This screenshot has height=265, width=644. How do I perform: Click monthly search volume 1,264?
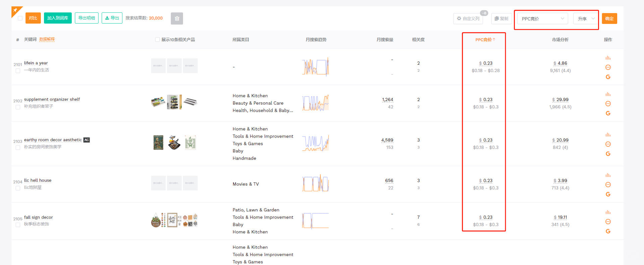pyautogui.click(x=387, y=100)
